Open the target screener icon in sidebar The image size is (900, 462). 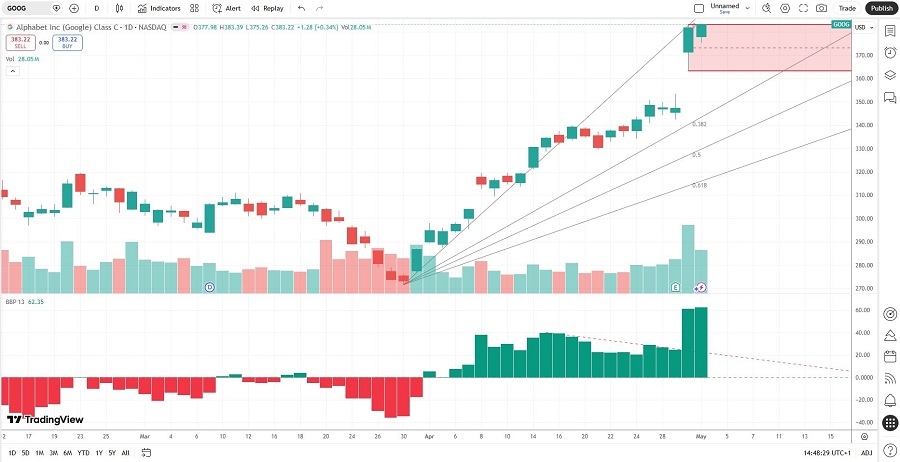(890, 313)
